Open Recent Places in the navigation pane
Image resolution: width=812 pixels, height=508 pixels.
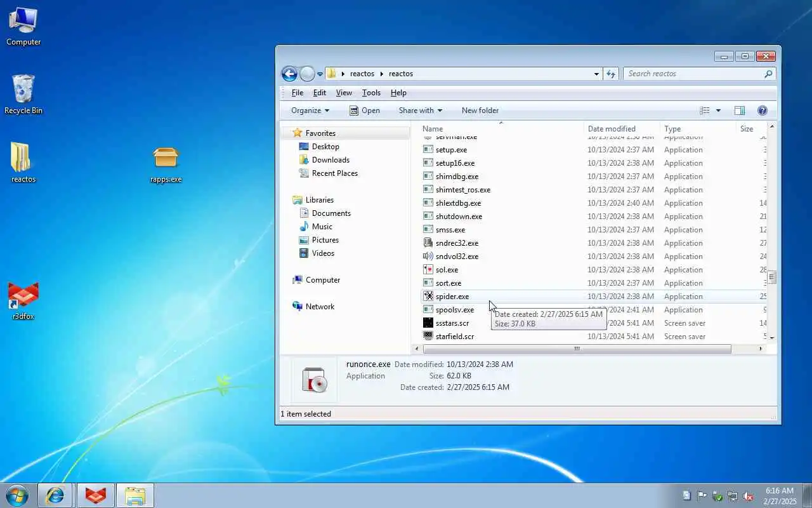pos(335,173)
